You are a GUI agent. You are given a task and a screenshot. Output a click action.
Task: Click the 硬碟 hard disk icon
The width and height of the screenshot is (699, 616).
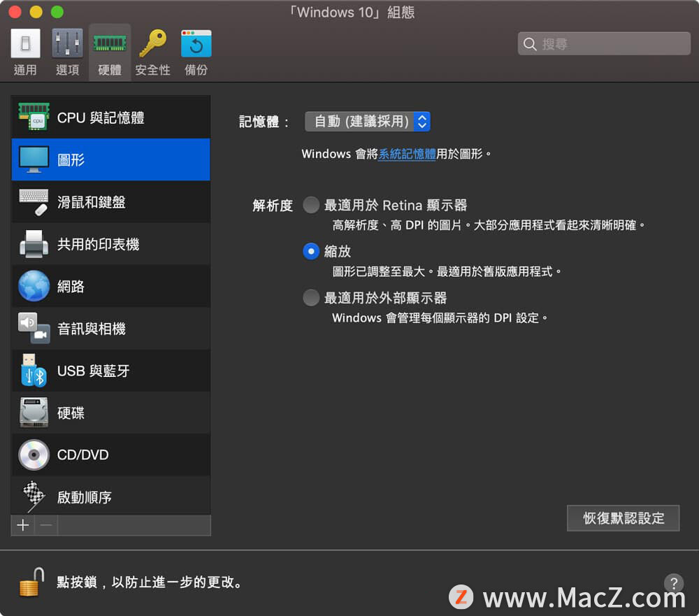coord(34,413)
